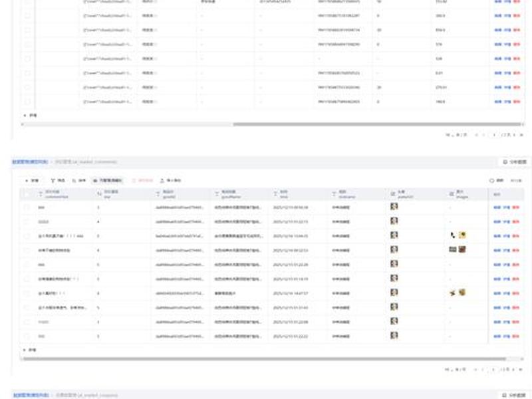Click the icon in lower table's first column header
Screen dimensions: 532x399
click(x=41, y=194)
